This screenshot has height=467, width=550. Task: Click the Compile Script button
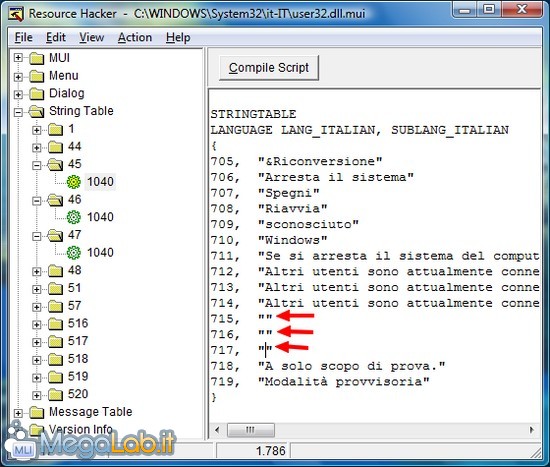(269, 67)
